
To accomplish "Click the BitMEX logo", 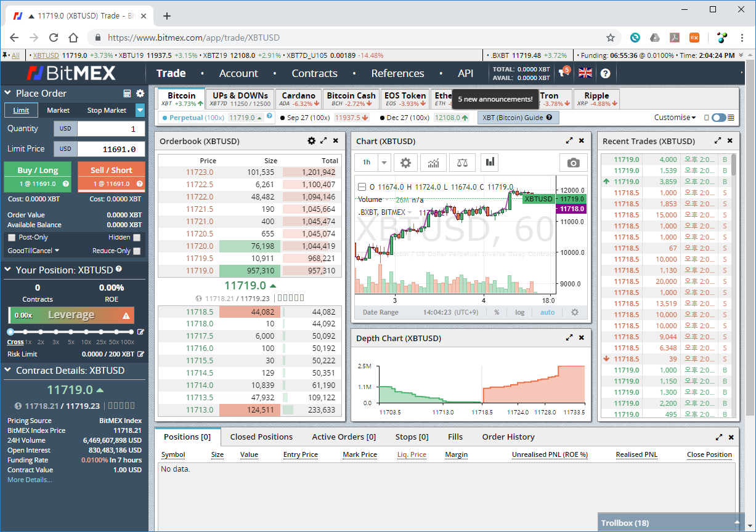I will pos(71,73).
